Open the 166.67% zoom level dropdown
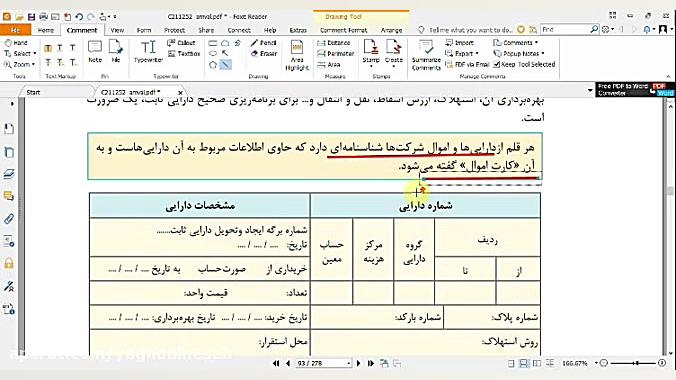The image size is (676, 380). 596,364
